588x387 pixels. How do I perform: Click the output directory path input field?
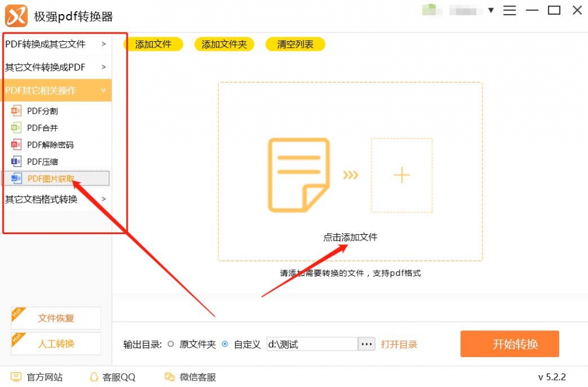click(312, 344)
